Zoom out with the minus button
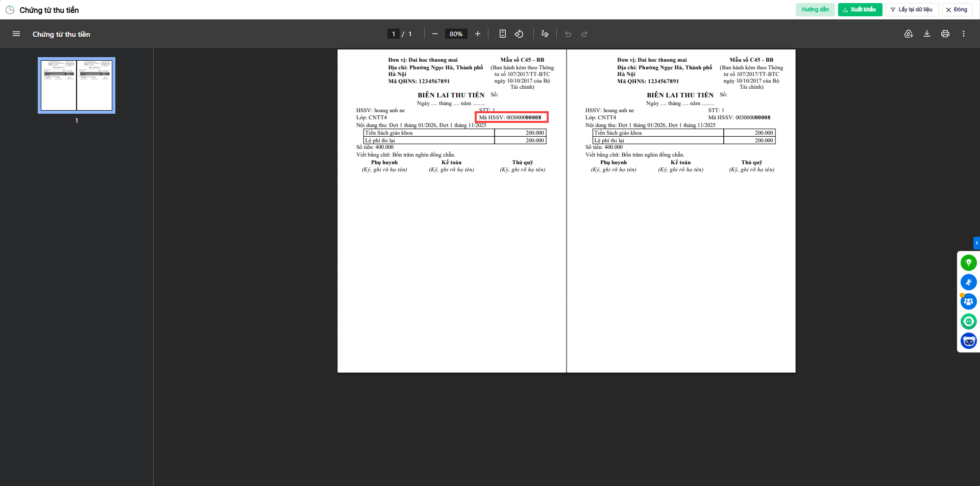The height and width of the screenshot is (486, 980). (435, 34)
